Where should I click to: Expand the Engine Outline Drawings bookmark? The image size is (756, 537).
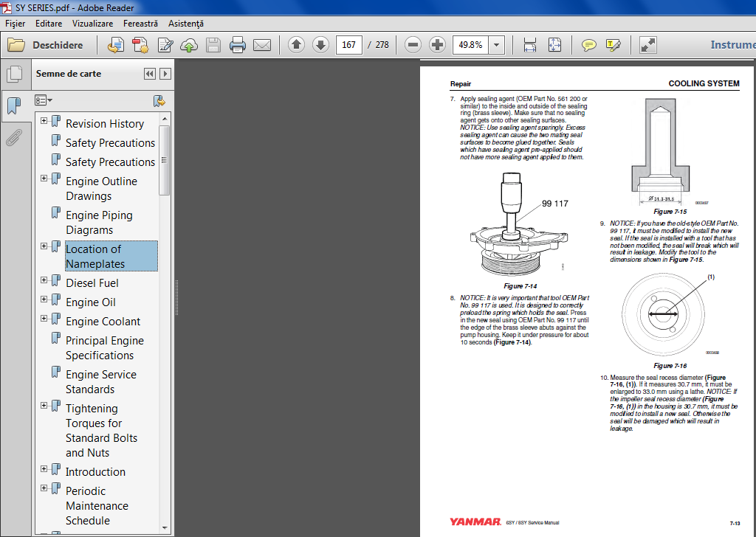click(x=44, y=179)
